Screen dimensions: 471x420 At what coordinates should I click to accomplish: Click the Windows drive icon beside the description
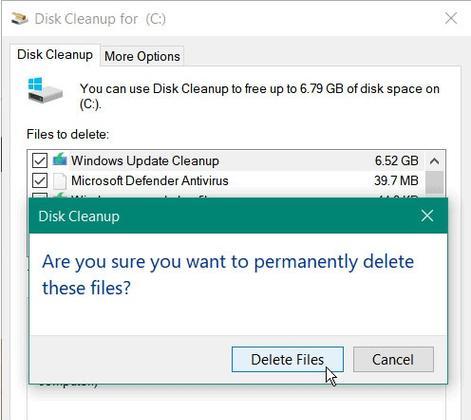pos(45,90)
